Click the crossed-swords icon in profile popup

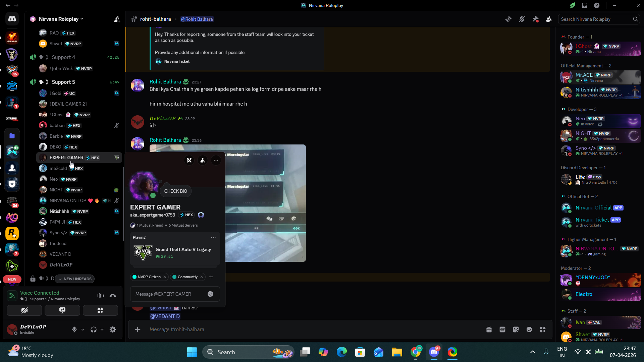[x=189, y=160]
